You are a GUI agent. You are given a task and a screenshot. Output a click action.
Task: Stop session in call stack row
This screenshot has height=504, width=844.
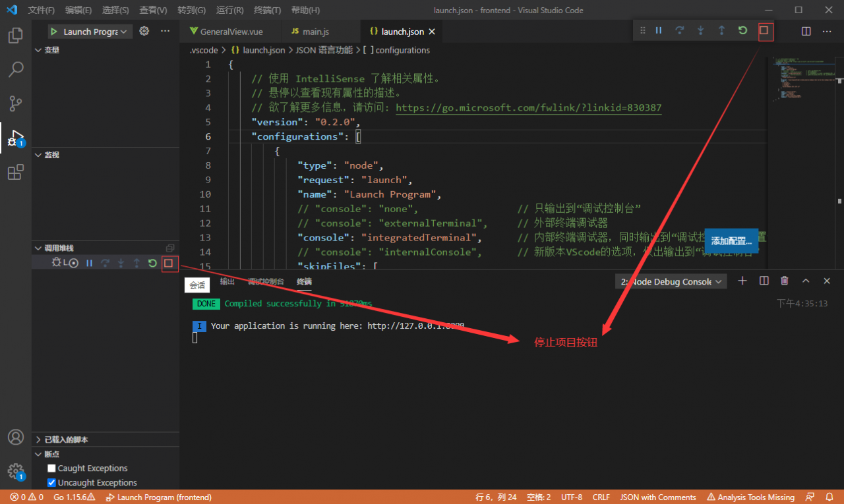pos(168,263)
